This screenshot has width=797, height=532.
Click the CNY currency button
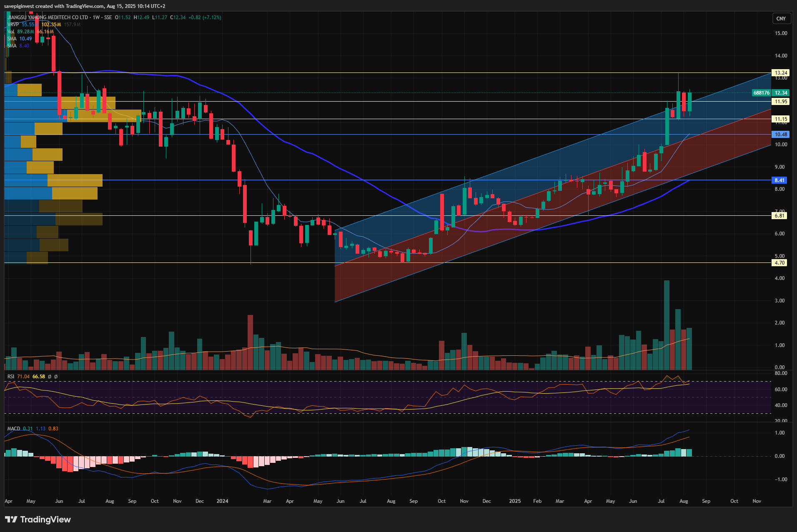(x=781, y=18)
